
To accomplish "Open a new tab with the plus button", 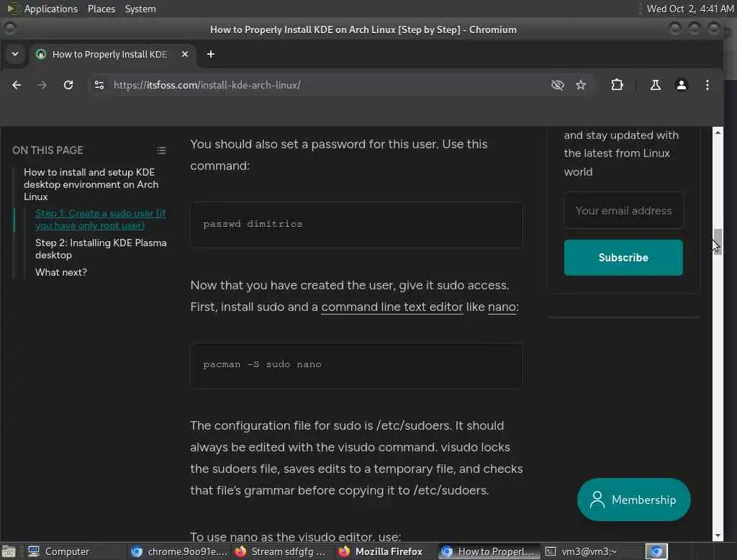I will [x=211, y=54].
